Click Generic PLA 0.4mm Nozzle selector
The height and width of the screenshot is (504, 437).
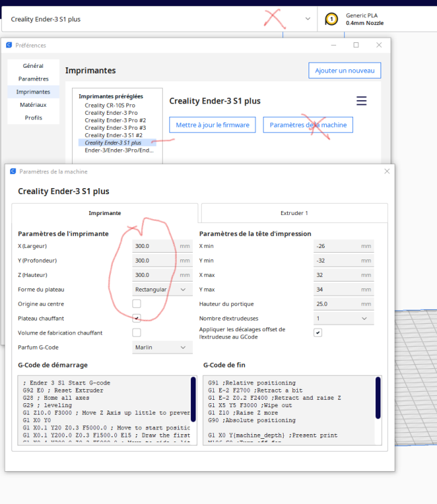(x=377, y=19)
